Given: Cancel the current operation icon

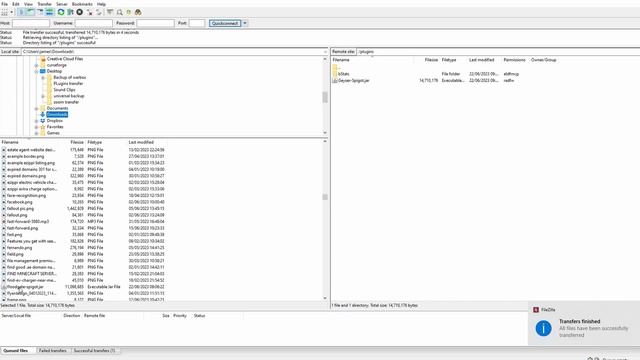Looking at the screenshot, I should click(x=80, y=12).
